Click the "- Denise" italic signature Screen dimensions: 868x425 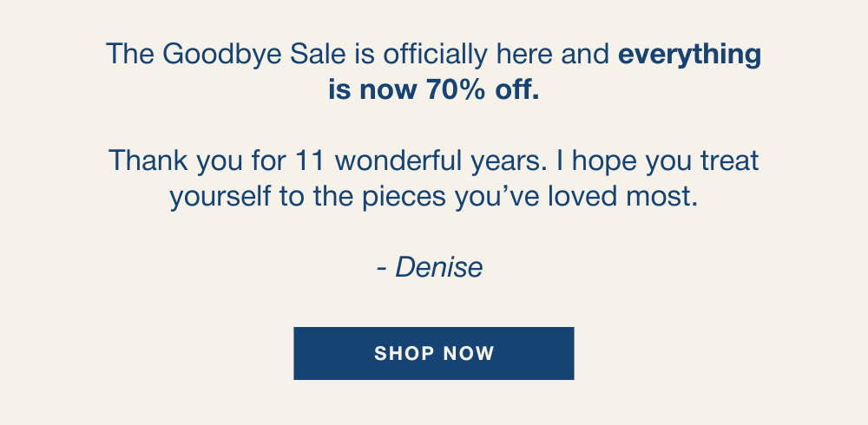point(430,267)
